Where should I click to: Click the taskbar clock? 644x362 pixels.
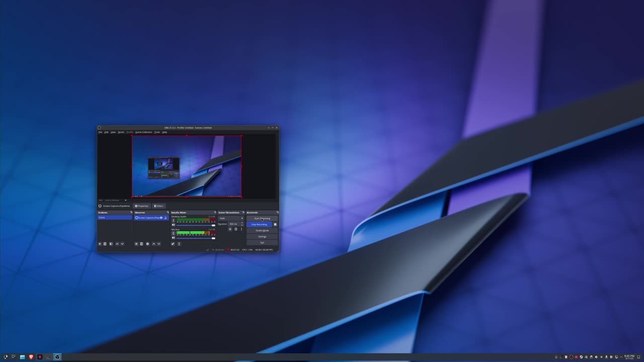pos(629,357)
